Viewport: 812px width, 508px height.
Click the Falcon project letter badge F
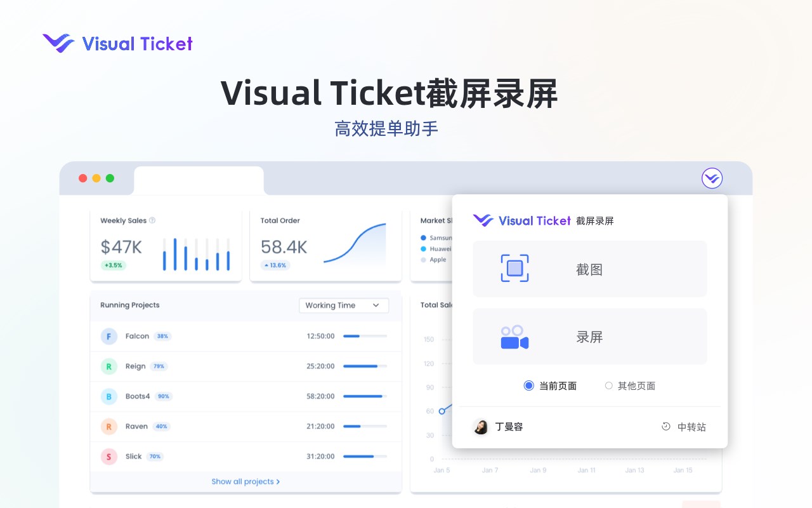tap(108, 337)
